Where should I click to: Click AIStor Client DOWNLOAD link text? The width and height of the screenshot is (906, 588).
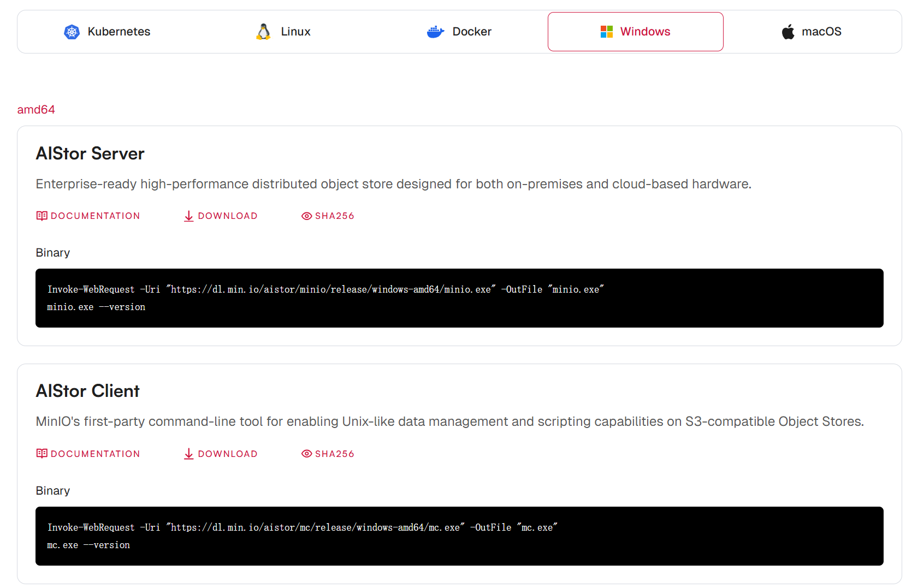pos(227,454)
